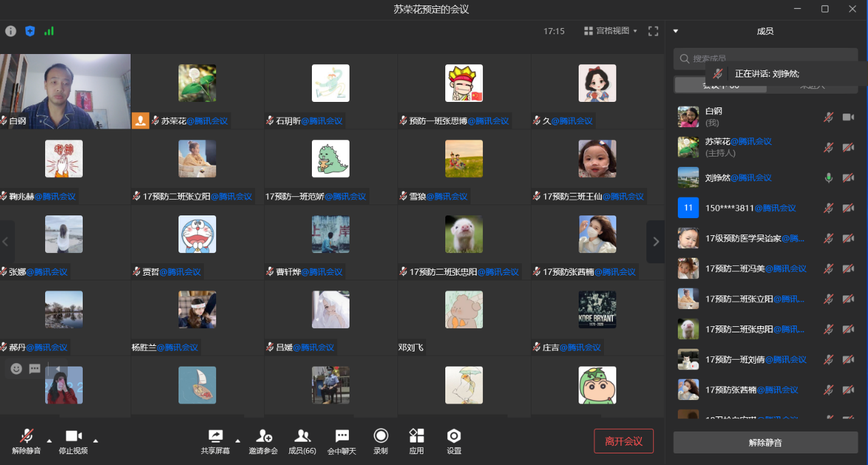Toggle 白钢's microphone in the member list

[828, 117]
